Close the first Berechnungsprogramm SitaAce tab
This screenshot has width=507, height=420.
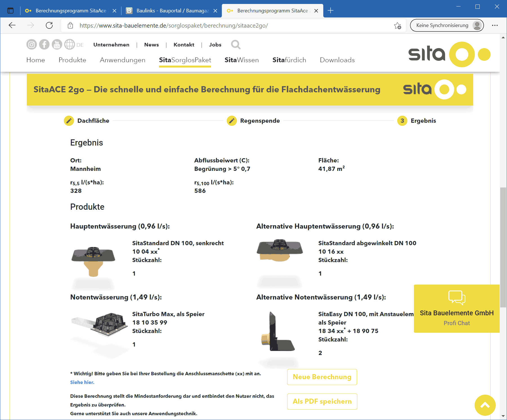[x=115, y=11]
